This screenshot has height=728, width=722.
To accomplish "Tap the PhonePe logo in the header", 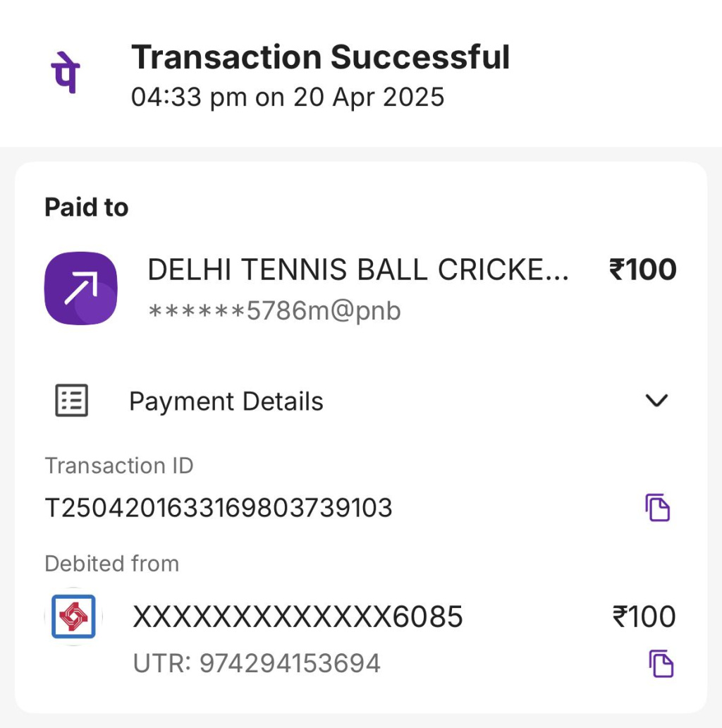I will pyautogui.click(x=65, y=74).
